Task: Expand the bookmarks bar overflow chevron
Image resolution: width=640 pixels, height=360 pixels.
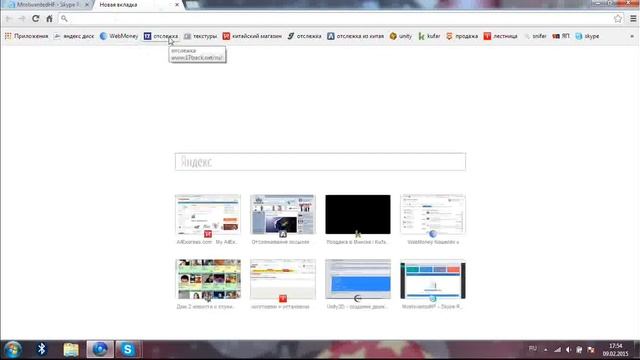Action: point(632,36)
